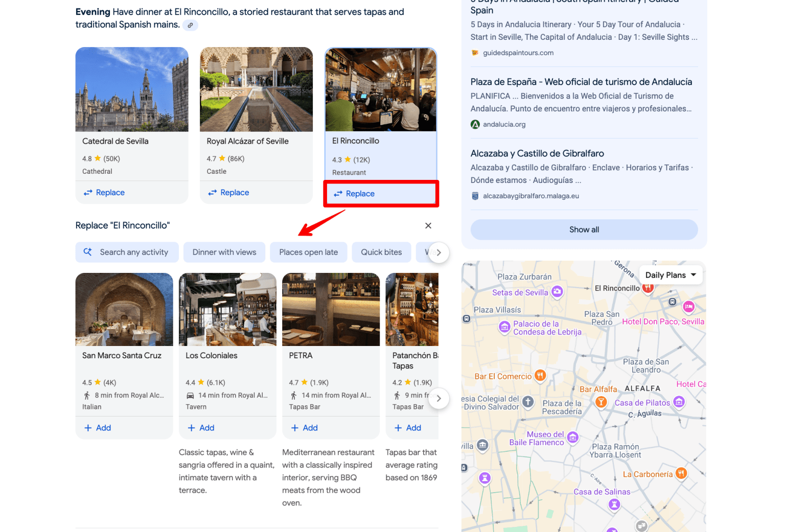The image size is (785, 532).
Task: Click the link icon after 'Spanish mains.'
Action: pos(191,25)
